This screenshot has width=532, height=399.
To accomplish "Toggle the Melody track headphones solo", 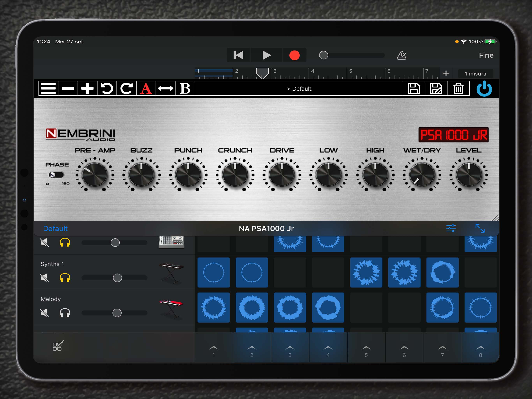I will (x=65, y=313).
